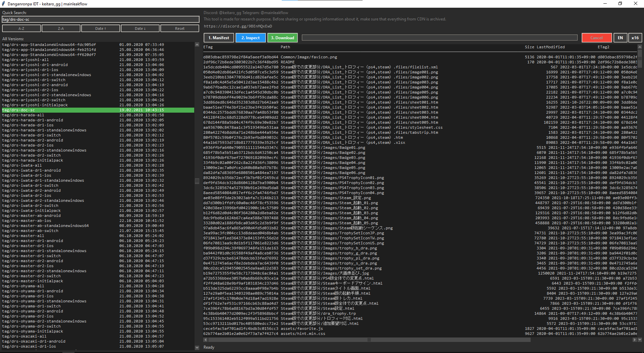Image resolution: width=644 pixels, height=353 pixels.
Task: Click the Quick Search input field
Action: [x=101, y=19]
